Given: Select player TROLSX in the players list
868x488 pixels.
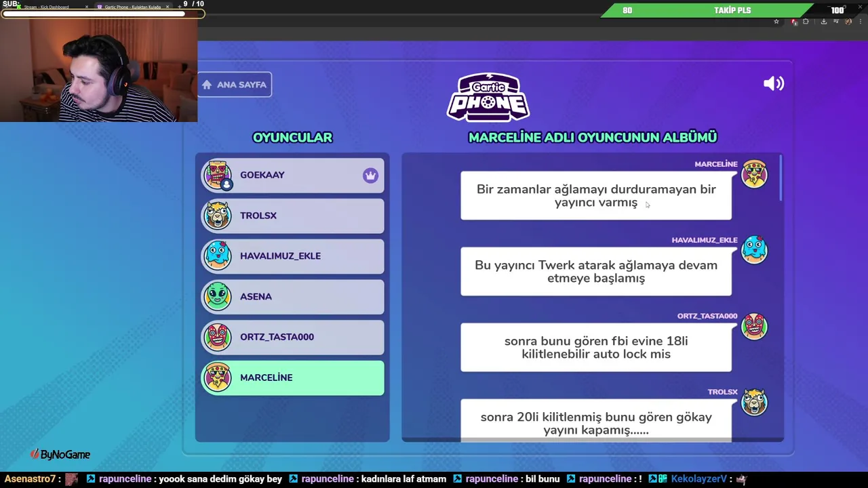Looking at the screenshot, I should 292,216.
